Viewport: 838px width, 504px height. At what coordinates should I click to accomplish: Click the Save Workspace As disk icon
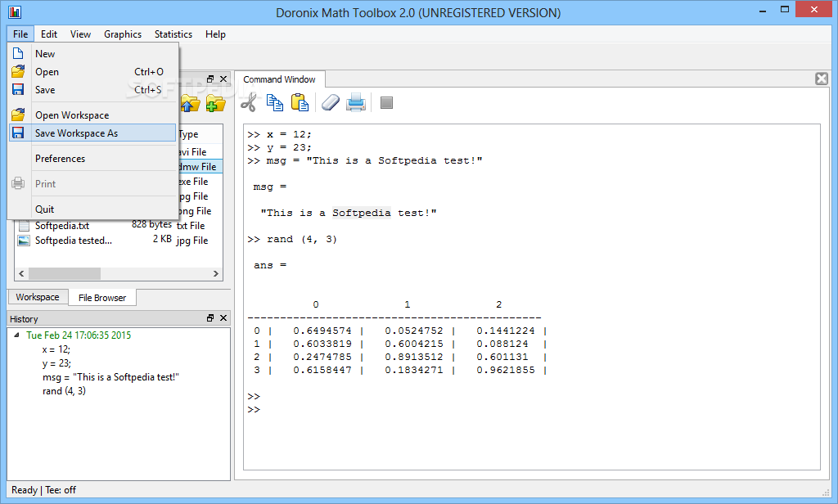click(x=18, y=133)
